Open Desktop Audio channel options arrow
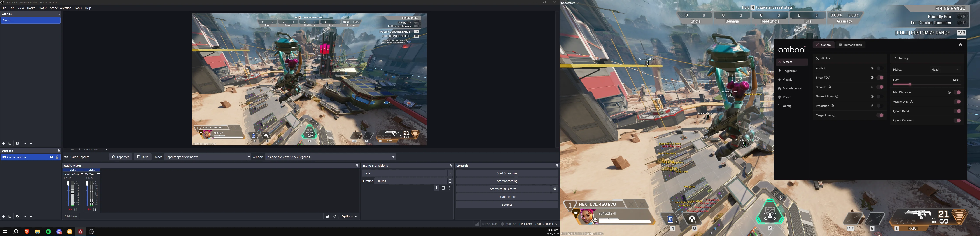980x236 pixels. (x=82, y=174)
